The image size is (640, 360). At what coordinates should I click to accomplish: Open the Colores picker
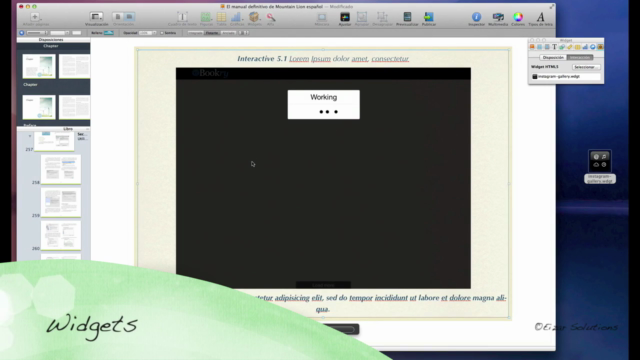[x=518, y=17]
